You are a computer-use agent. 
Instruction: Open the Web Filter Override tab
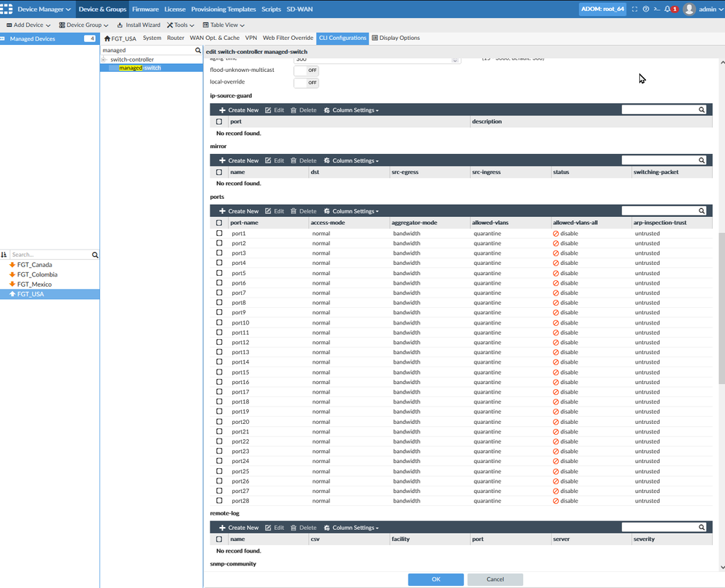click(x=287, y=38)
